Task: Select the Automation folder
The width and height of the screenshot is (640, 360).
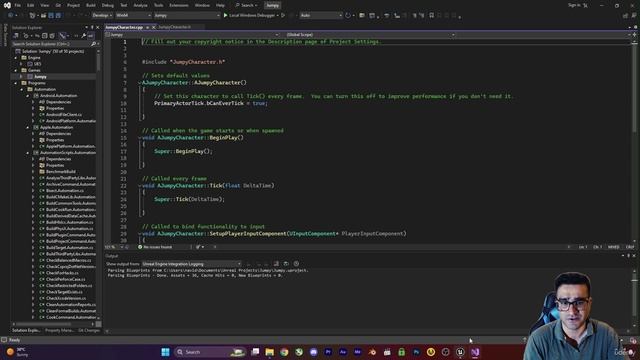Action: (x=44, y=89)
